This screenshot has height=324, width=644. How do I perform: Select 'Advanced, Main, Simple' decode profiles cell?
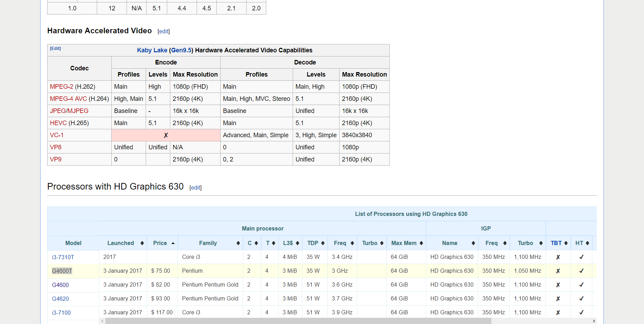tap(257, 135)
